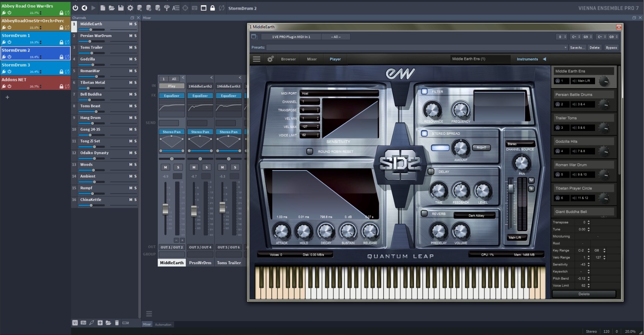Click the save project floppy disk icon
The width and height of the screenshot is (644, 335).
tap(121, 8)
